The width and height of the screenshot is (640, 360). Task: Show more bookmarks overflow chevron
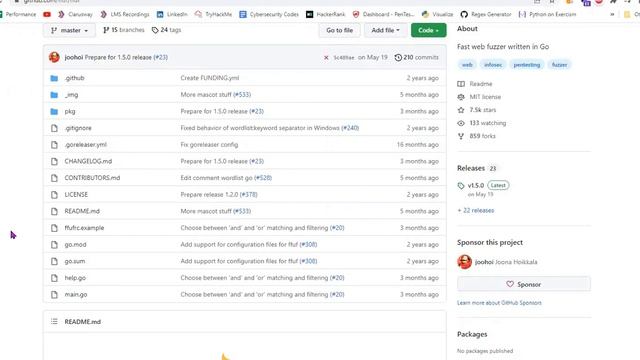coord(612,14)
